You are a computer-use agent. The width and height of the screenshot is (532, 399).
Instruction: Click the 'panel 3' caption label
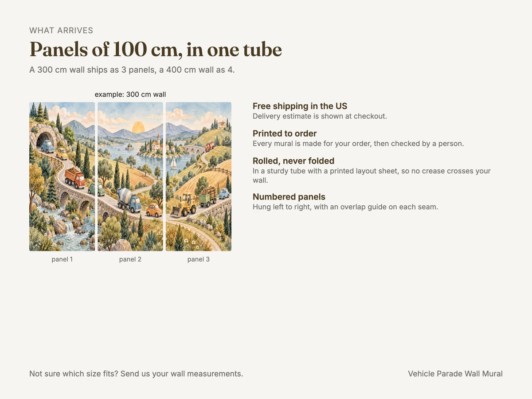(199, 259)
